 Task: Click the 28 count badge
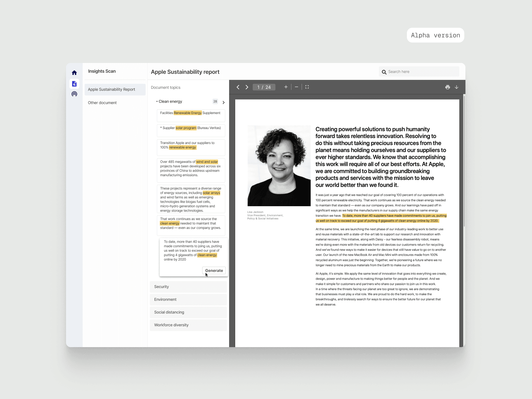[x=215, y=102]
